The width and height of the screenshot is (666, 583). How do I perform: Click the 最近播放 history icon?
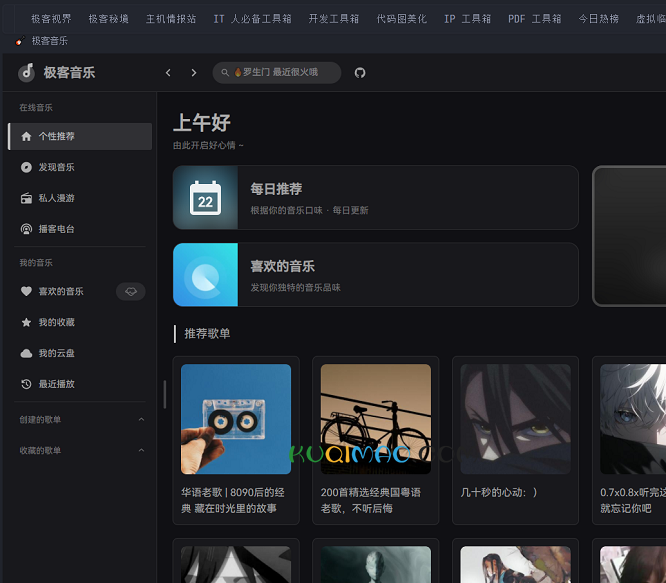click(x=26, y=384)
